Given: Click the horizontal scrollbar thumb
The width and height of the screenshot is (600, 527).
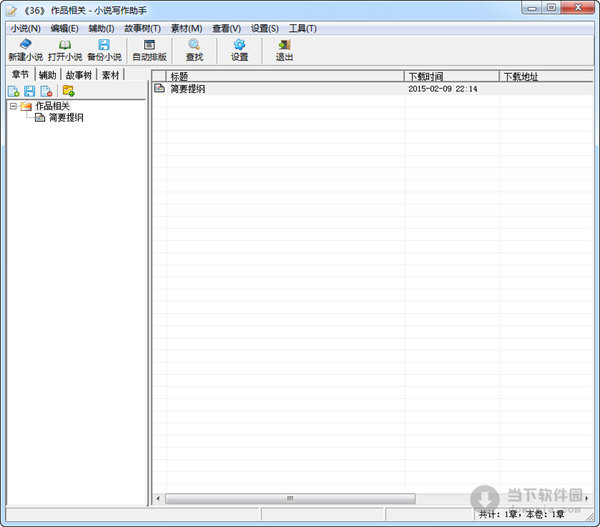Looking at the screenshot, I should (290, 498).
